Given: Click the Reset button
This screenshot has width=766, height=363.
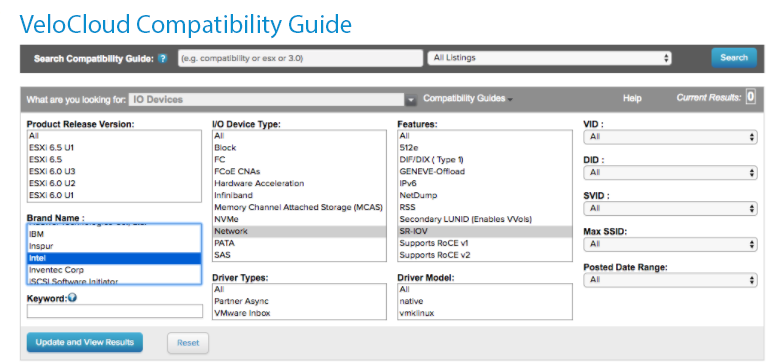Looking at the screenshot, I should tap(188, 343).
